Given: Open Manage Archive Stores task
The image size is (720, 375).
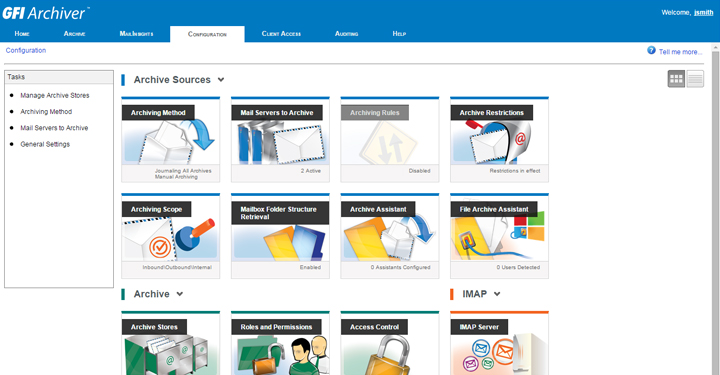Looking at the screenshot, I should click(55, 95).
